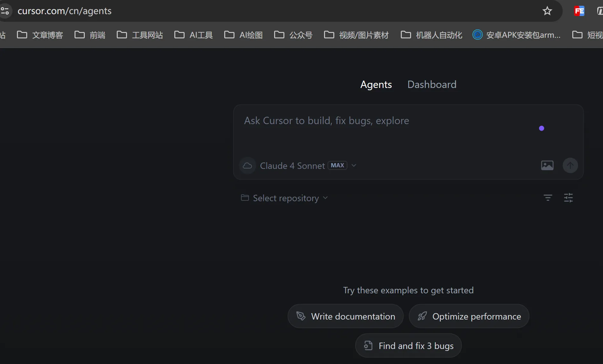Click the FE browser extension icon
603x364 pixels.
click(579, 11)
